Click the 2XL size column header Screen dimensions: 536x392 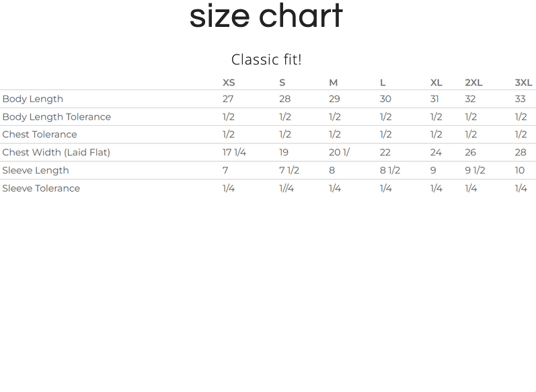click(x=473, y=83)
